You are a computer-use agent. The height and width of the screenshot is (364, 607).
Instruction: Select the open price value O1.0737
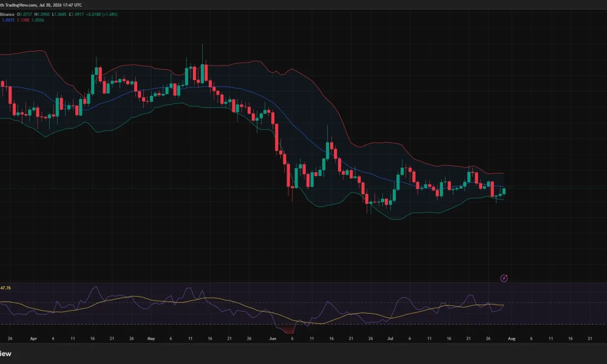coord(24,15)
